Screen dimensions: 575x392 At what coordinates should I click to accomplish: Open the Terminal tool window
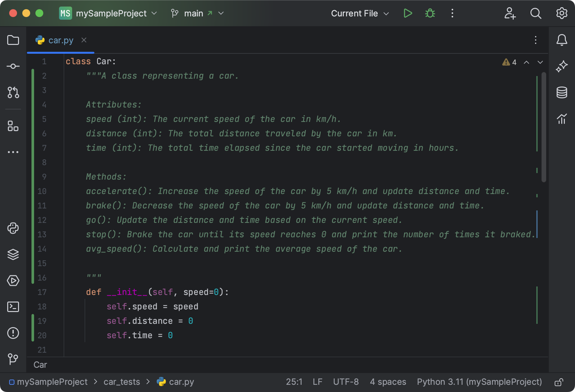[x=13, y=307]
